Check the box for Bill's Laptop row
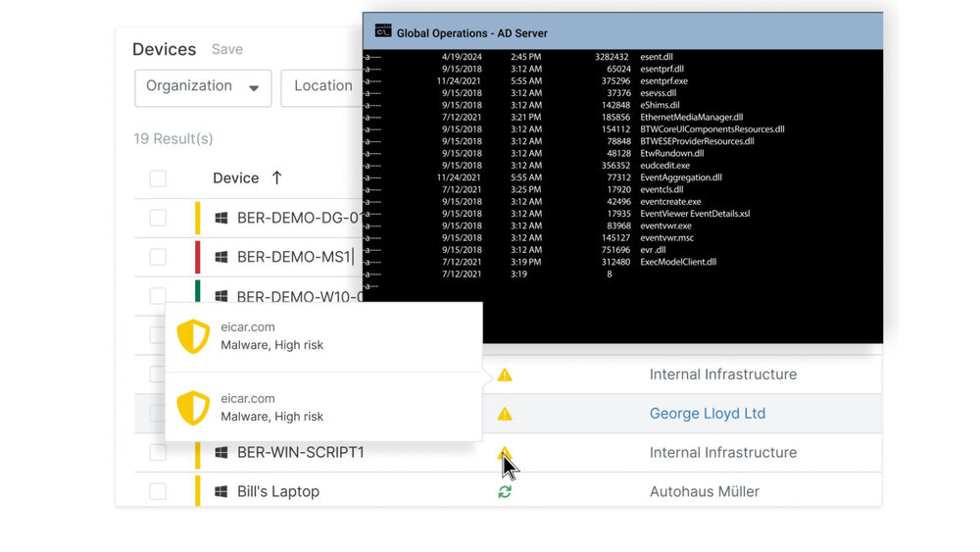 pyautogui.click(x=158, y=492)
